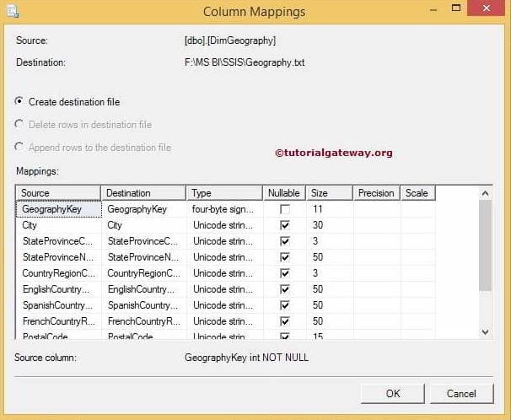Image resolution: width=511 pixels, height=420 pixels.
Task: Click Unicode strin... type cell for City
Action: (x=225, y=225)
